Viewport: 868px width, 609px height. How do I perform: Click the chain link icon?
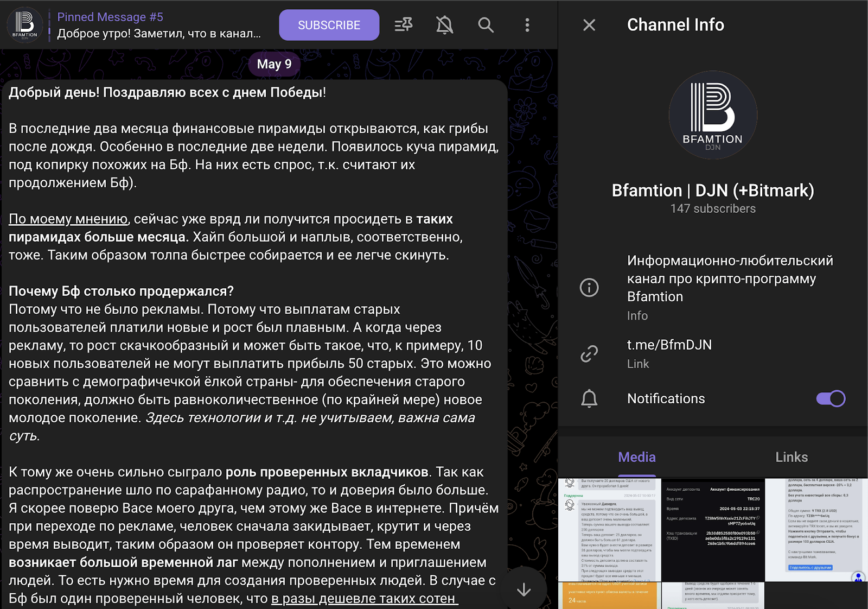[x=589, y=354]
